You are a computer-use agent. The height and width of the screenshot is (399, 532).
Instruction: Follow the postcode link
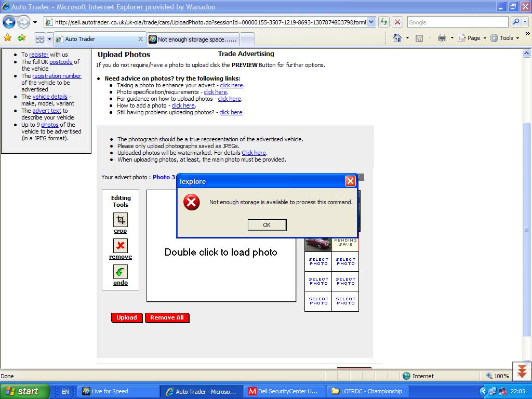[61, 62]
